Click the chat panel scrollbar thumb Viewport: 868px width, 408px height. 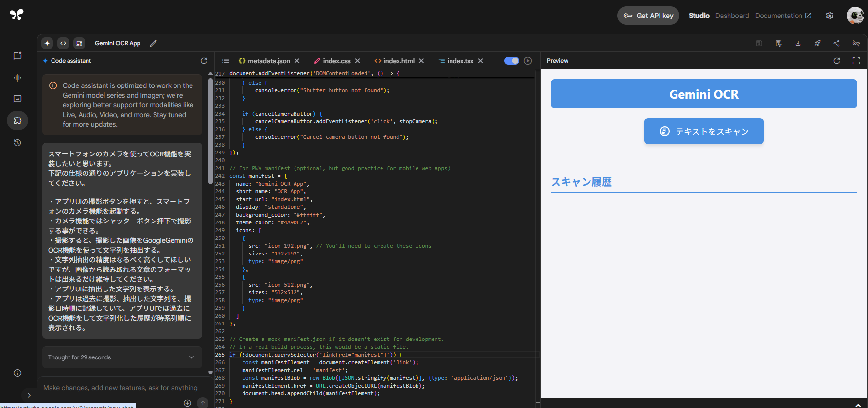click(210, 131)
